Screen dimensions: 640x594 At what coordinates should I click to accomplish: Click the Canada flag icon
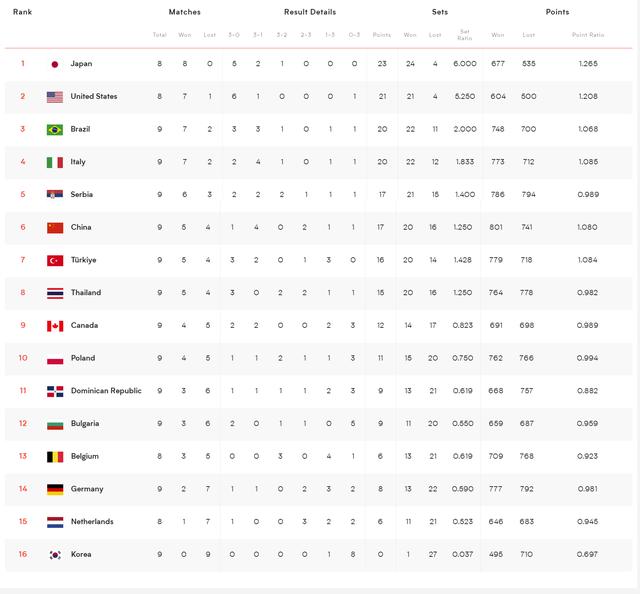55,326
